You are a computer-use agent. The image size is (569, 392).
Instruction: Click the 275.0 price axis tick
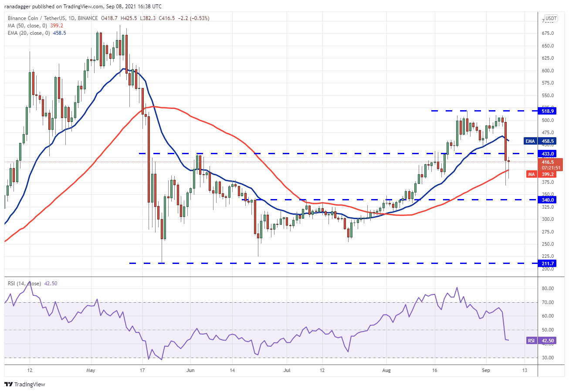[x=548, y=232]
